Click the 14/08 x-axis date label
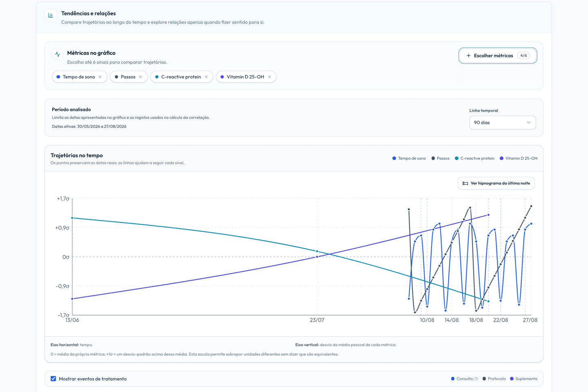 [x=452, y=320]
